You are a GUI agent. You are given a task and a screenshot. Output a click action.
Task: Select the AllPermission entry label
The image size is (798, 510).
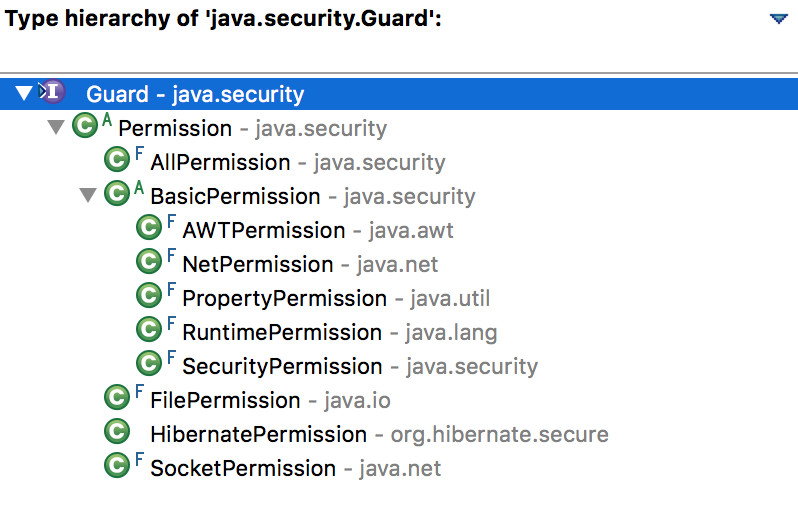(220, 162)
